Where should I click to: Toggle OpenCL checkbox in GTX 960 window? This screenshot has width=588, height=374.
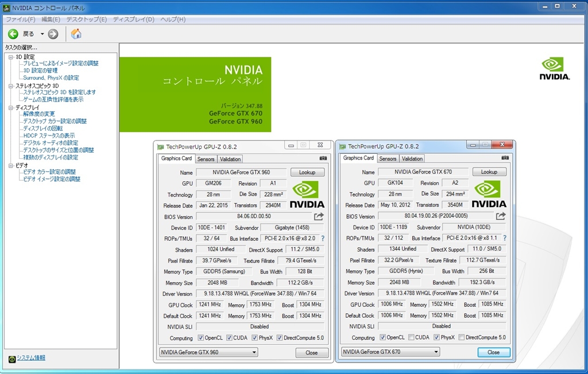pos(200,338)
